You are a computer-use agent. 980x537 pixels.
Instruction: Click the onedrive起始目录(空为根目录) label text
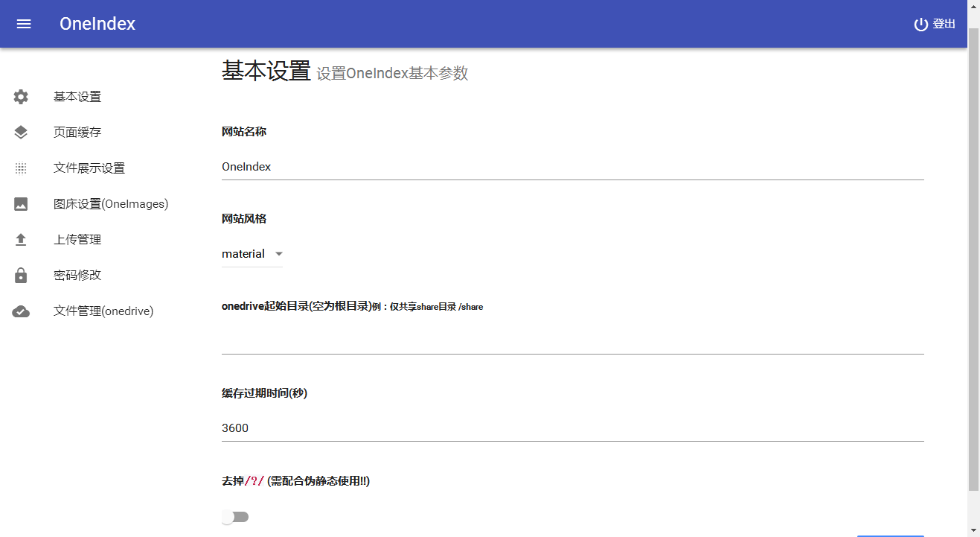pyautogui.click(x=295, y=306)
